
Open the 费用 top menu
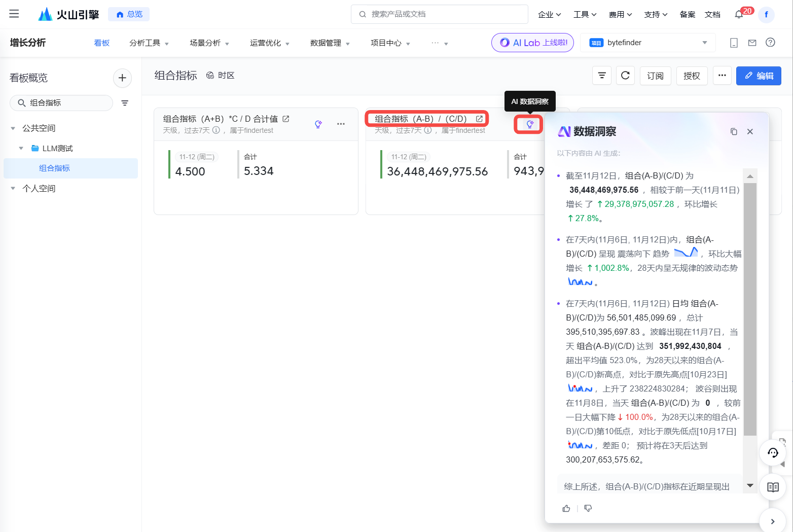(621, 14)
